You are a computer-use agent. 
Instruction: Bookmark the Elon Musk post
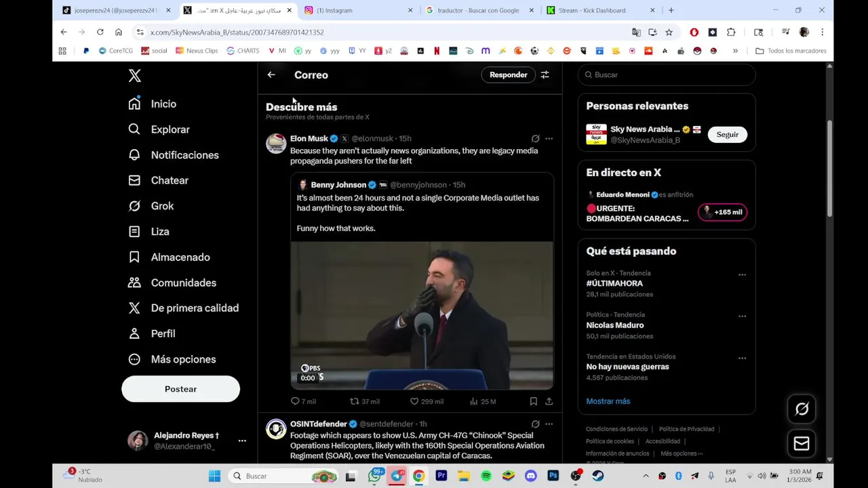click(534, 401)
